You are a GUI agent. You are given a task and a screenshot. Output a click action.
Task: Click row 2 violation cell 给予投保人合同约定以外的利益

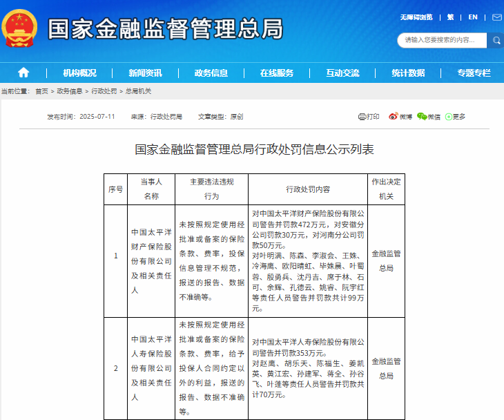coord(212,369)
